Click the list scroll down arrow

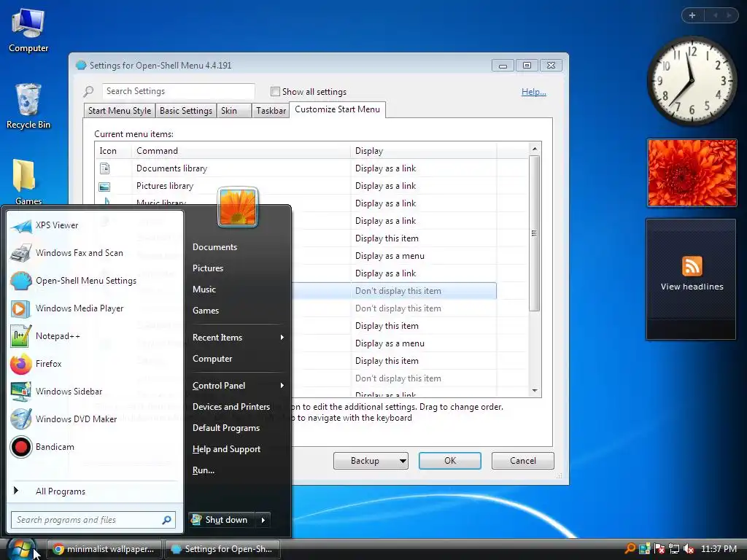tap(535, 391)
